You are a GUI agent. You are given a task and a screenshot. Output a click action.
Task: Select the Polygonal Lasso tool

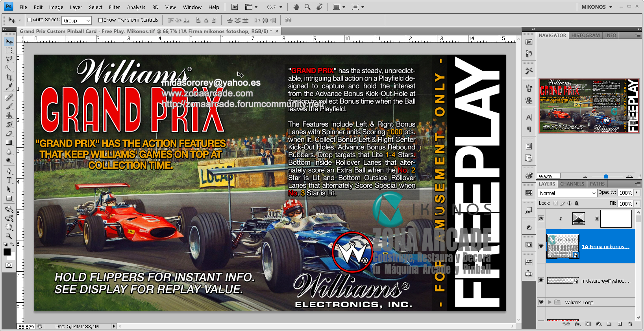pyautogui.click(x=9, y=59)
